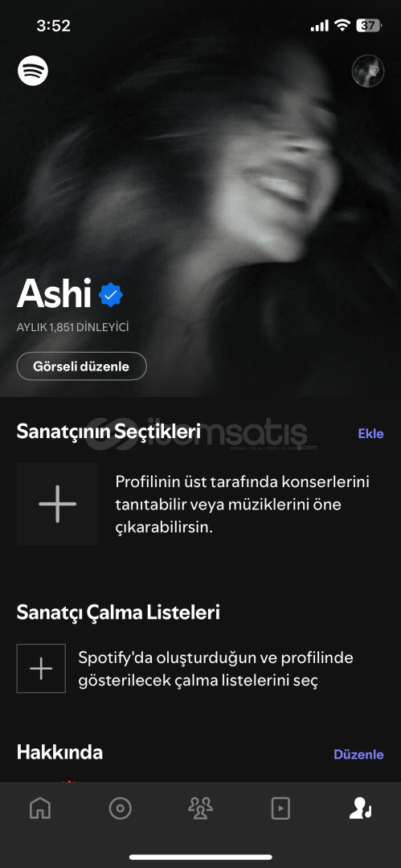Tap the blue verified badge next to Ashi
Screen dimensions: 401x868
111,295
